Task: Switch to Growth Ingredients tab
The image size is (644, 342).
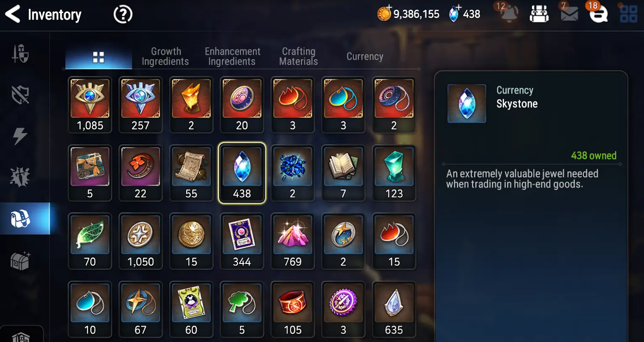Action: coord(166,57)
